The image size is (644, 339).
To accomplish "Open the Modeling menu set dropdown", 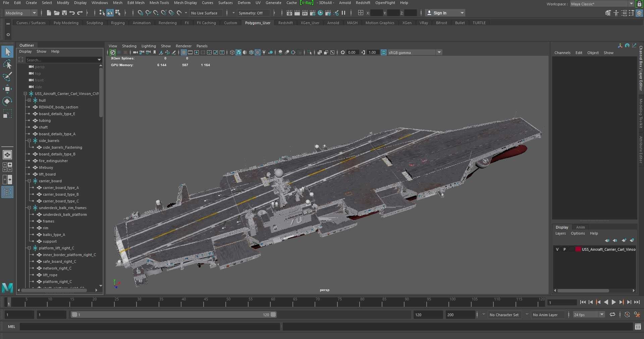I will pyautogui.click(x=21, y=13).
